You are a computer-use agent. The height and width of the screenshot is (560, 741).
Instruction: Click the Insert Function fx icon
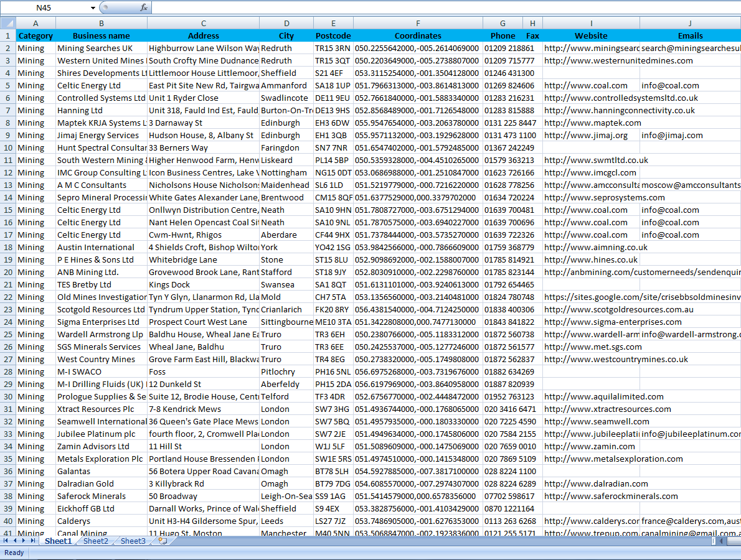tap(143, 7)
